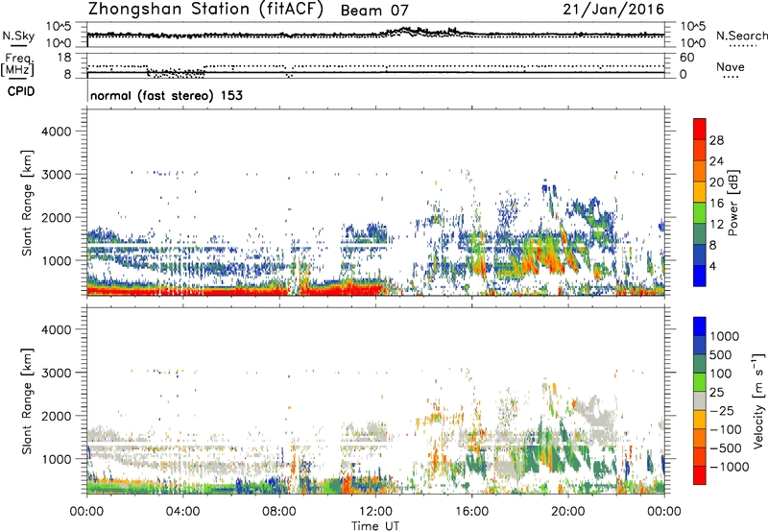This screenshot has height=532, width=768.
Task: Click the '-1000' label on the velocity colorbar
Action: [x=729, y=467]
